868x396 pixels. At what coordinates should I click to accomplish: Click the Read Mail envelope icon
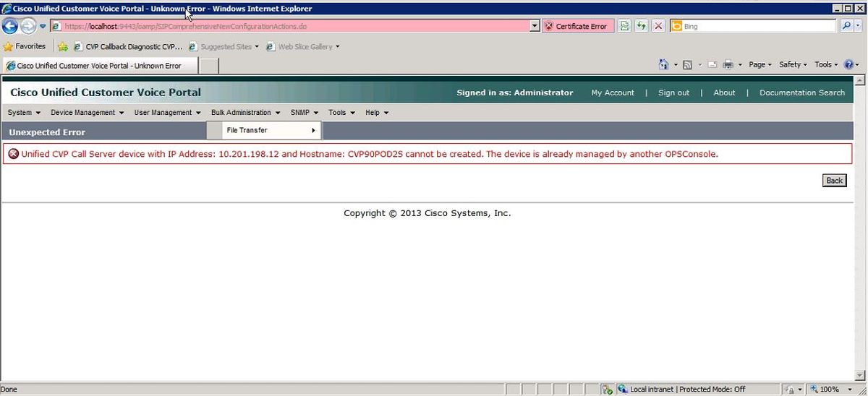click(x=712, y=64)
